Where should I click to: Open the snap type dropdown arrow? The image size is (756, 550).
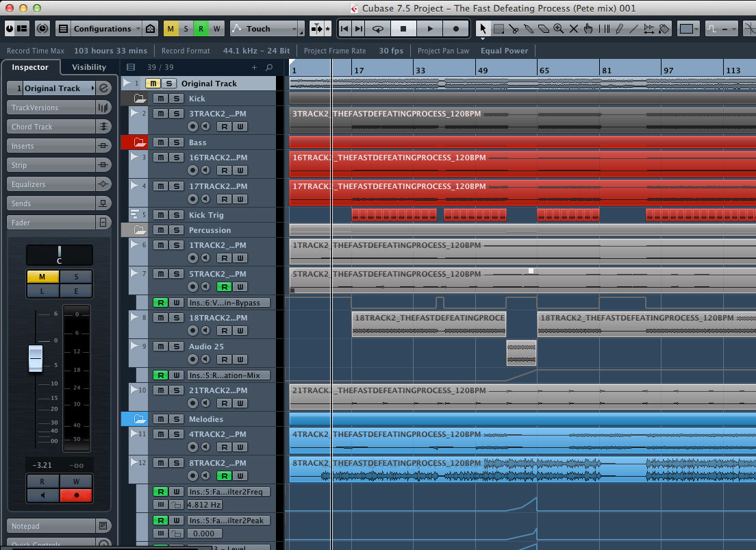click(734, 29)
